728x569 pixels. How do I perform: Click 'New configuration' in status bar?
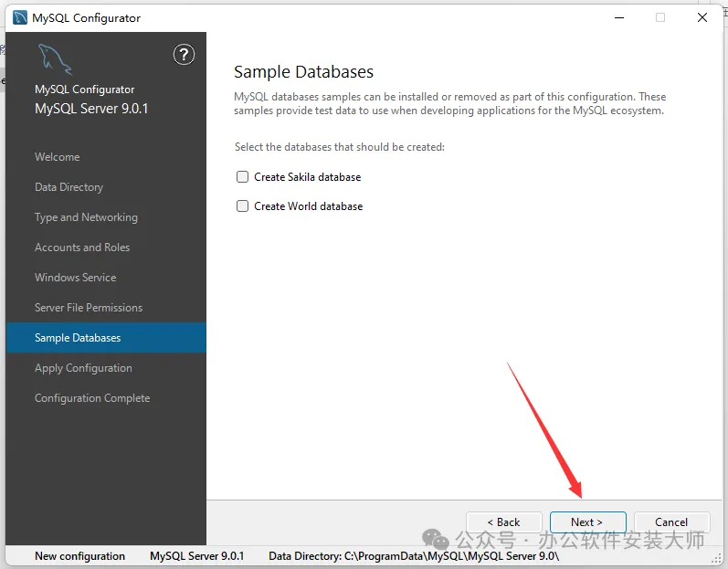(x=79, y=556)
